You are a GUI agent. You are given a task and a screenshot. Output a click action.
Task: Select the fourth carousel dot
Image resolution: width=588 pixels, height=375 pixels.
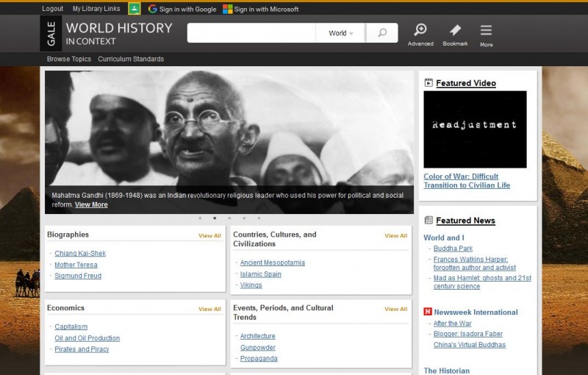[x=244, y=218]
